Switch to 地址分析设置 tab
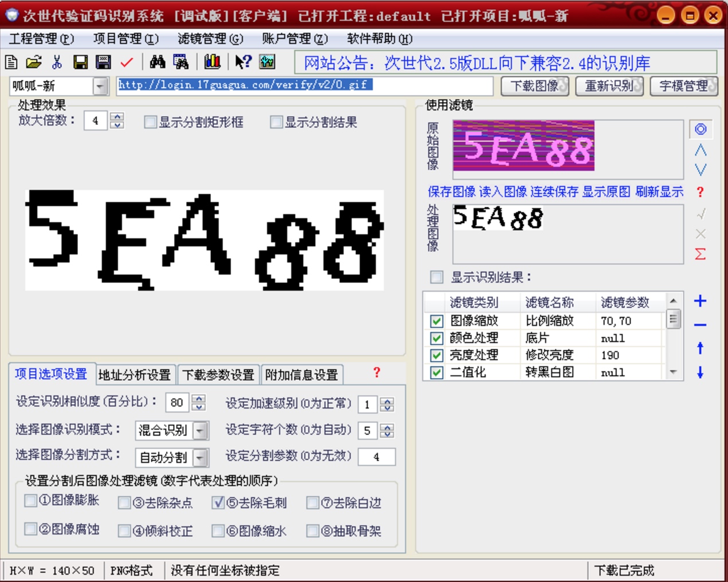Screen dimensions: 728x582 coord(135,375)
